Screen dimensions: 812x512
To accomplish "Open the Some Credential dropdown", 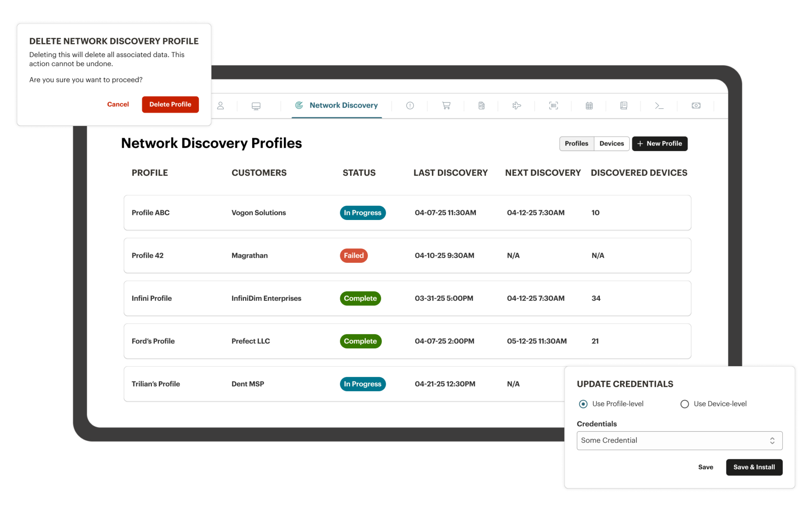I will click(x=679, y=440).
